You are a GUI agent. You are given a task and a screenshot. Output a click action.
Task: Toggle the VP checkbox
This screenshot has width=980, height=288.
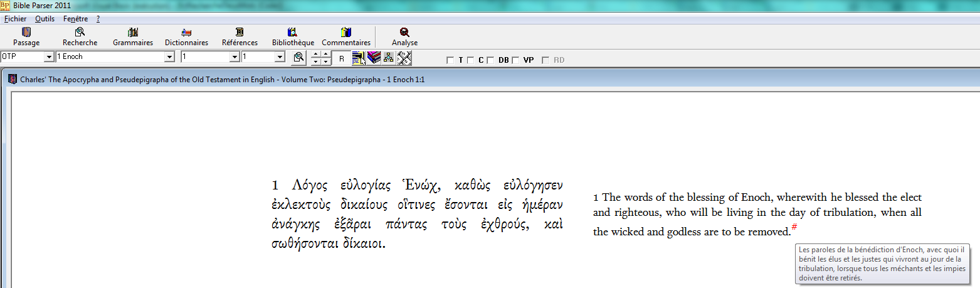point(515,60)
